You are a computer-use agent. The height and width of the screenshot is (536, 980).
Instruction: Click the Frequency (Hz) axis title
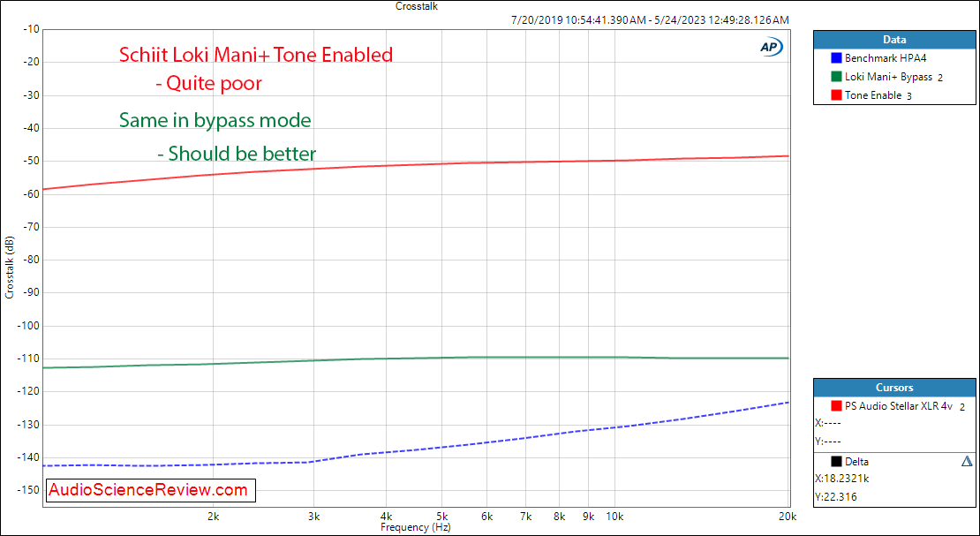416,527
